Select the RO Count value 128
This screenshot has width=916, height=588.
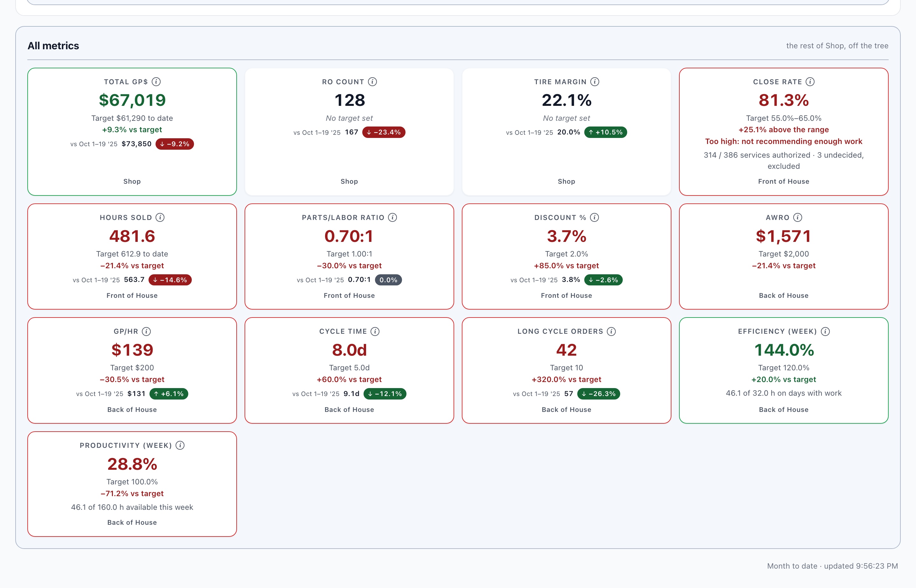tap(349, 100)
